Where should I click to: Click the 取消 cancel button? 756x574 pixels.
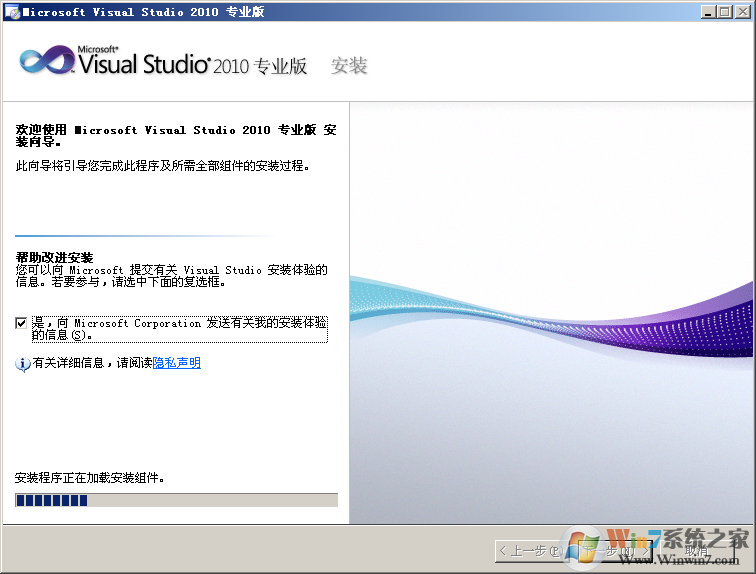coord(700,550)
